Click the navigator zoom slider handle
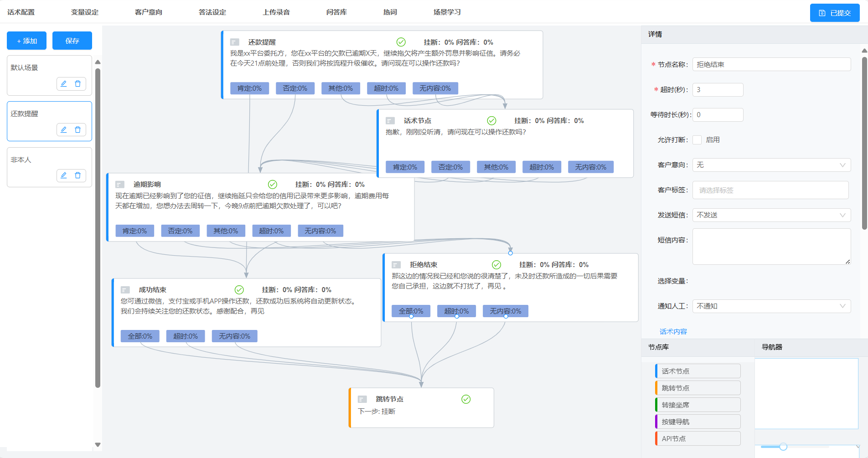Viewport: 868px width, 458px height. click(x=783, y=447)
